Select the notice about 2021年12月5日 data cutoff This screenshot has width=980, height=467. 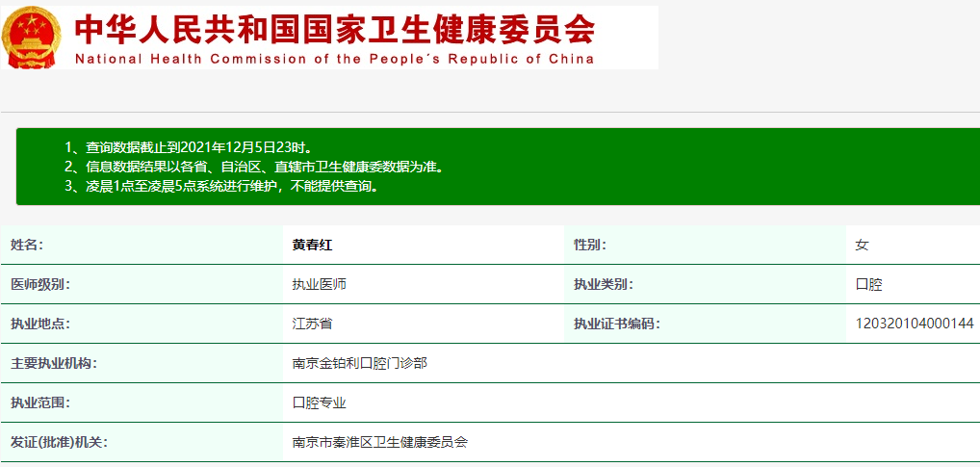coord(189,147)
